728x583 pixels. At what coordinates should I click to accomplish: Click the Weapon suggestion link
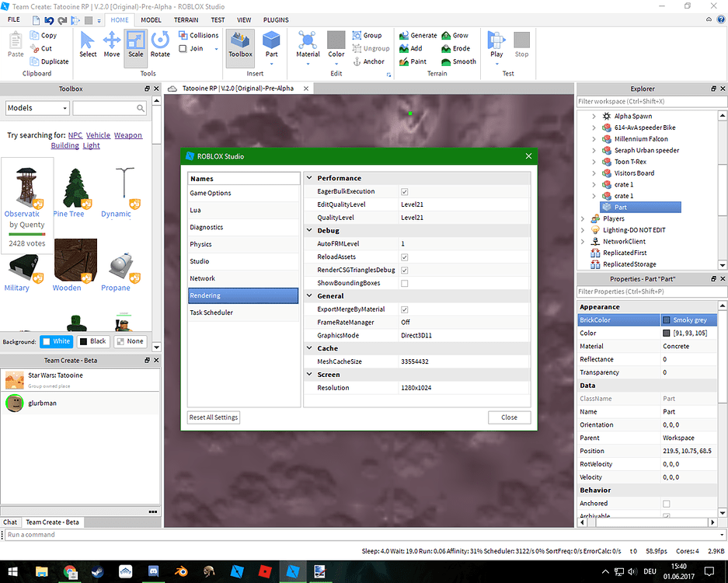pyautogui.click(x=128, y=135)
